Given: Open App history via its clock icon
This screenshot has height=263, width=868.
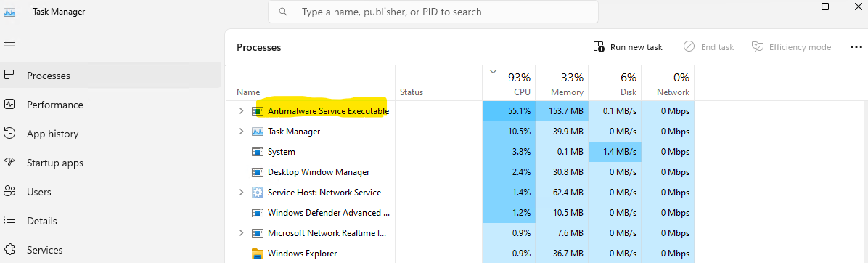Looking at the screenshot, I should (9, 134).
